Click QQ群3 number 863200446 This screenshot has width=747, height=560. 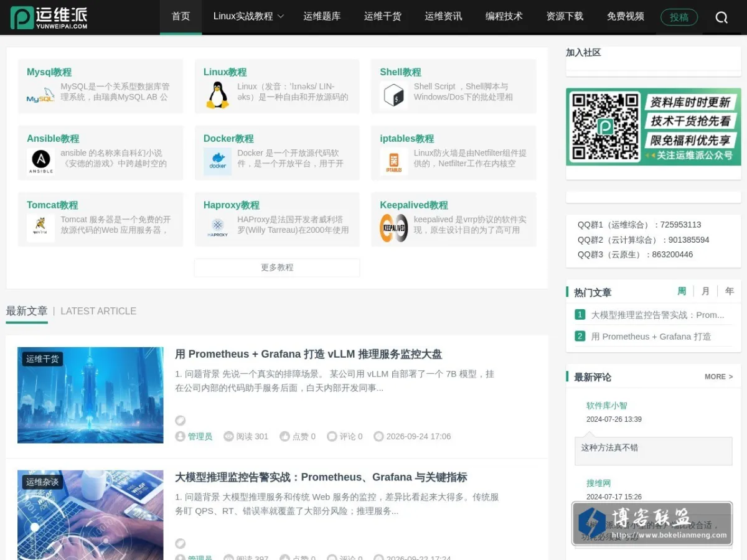[672, 254]
